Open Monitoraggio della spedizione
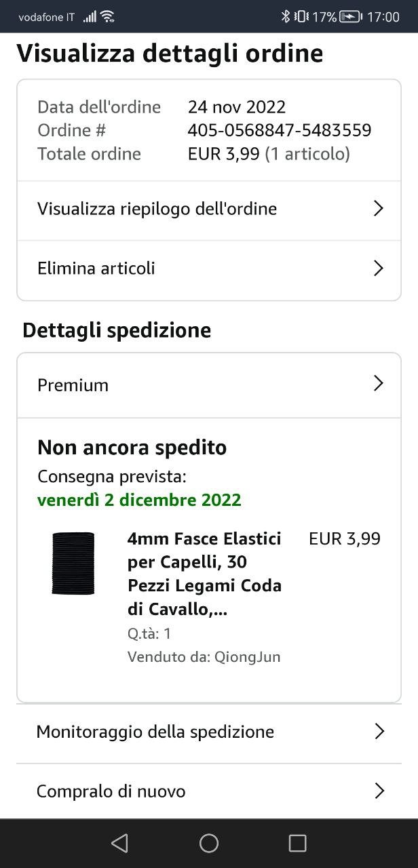418x868 pixels. pos(155,732)
